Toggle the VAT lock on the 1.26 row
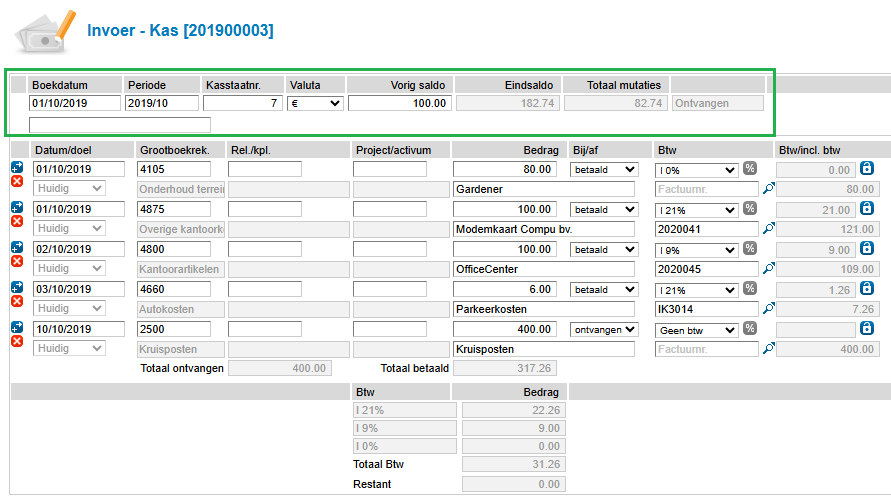Image resolution: width=891 pixels, height=500 pixels. click(x=867, y=288)
